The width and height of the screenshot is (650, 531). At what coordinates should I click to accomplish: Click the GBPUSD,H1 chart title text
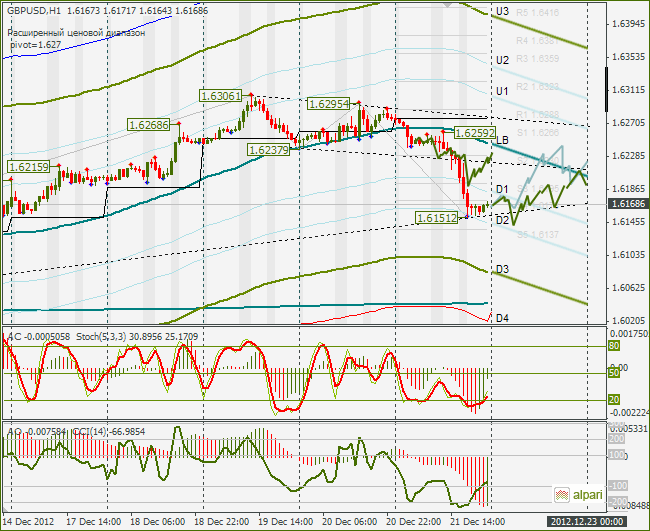pyautogui.click(x=34, y=11)
